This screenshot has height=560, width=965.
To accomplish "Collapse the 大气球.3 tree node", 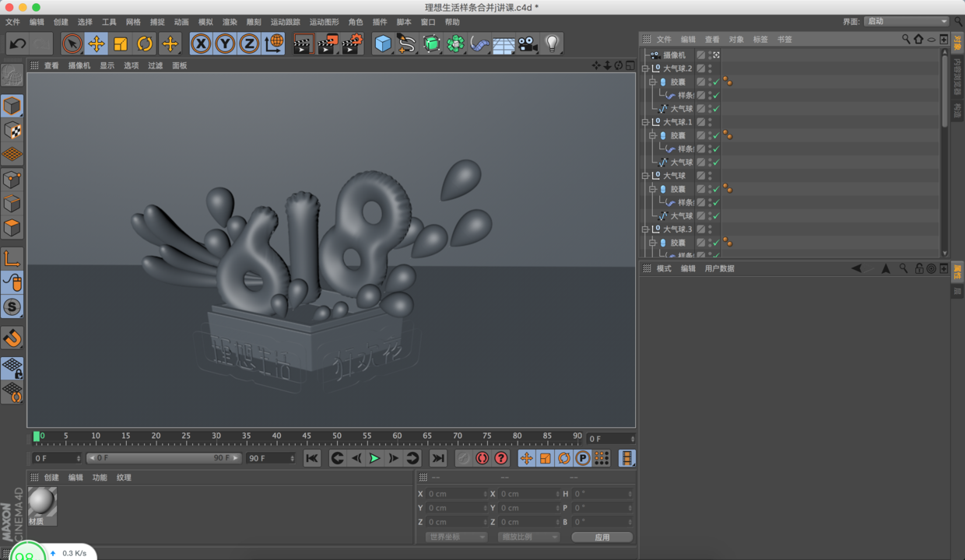I will 645,229.
